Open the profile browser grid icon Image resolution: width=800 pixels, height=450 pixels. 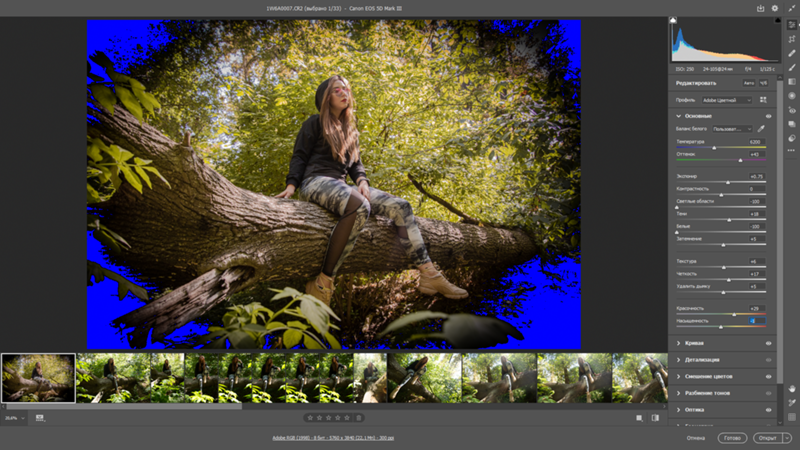pyautogui.click(x=763, y=100)
